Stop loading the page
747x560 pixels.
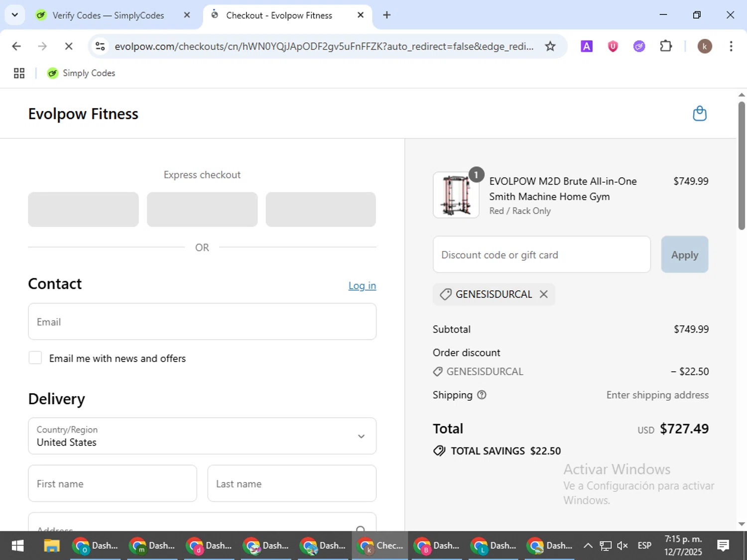[x=69, y=46]
